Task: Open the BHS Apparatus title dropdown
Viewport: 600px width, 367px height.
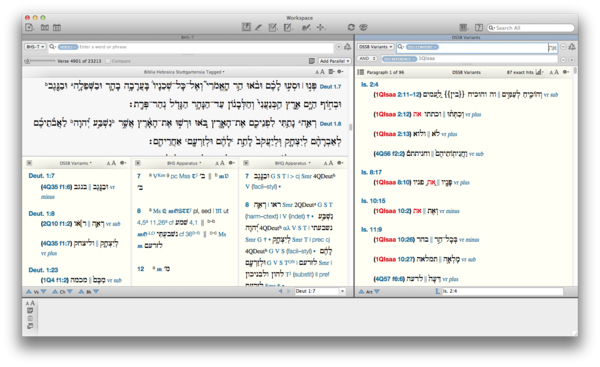Action: click(184, 163)
